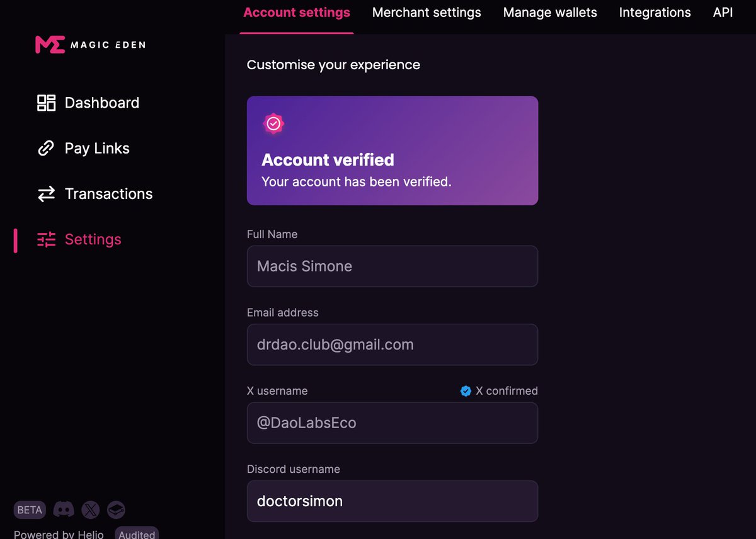Open the Discord icon link
The image size is (756, 539).
(x=64, y=509)
